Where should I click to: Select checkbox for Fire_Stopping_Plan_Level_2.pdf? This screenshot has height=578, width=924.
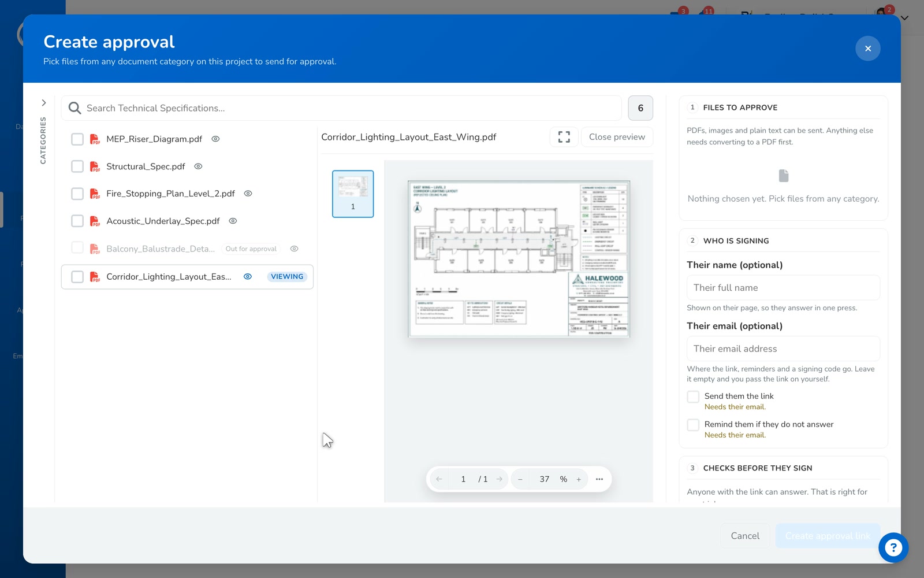pyautogui.click(x=77, y=194)
